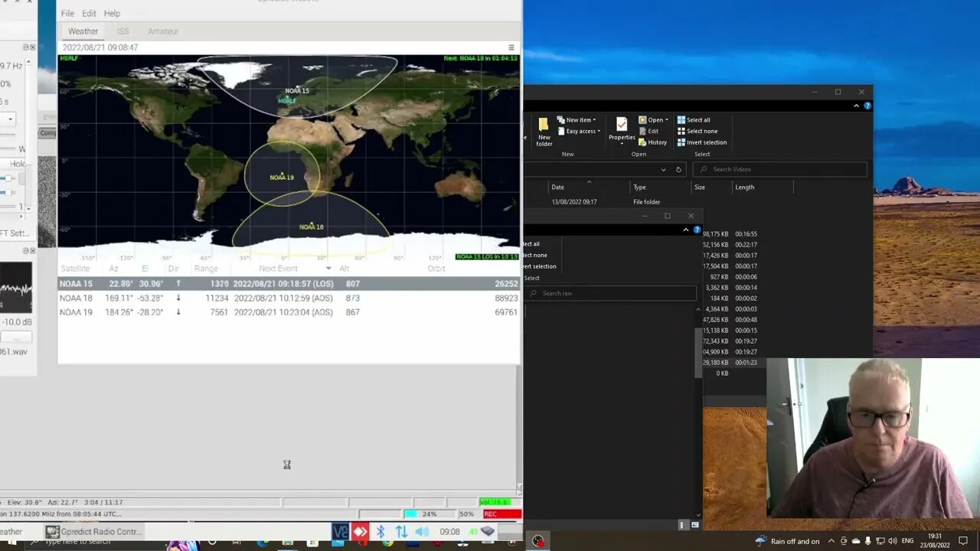980x551 pixels.
Task: Click New folder in Explorer ribbon
Action: coord(544,131)
